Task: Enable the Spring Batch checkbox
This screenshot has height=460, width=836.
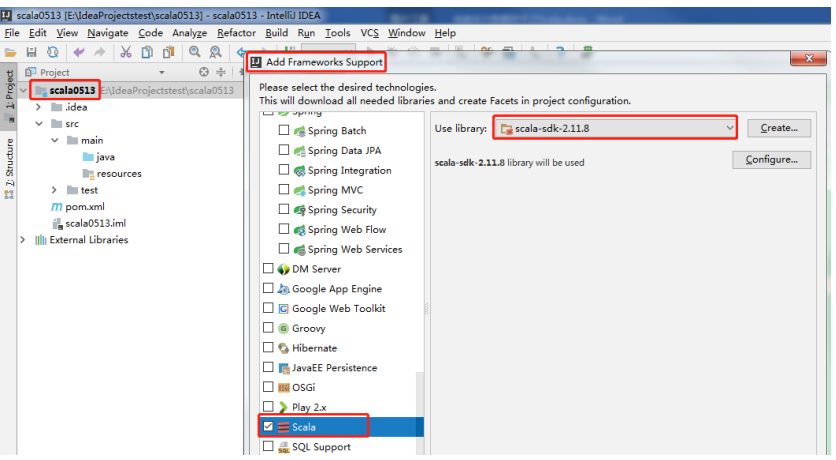Action: click(x=284, y=130)
